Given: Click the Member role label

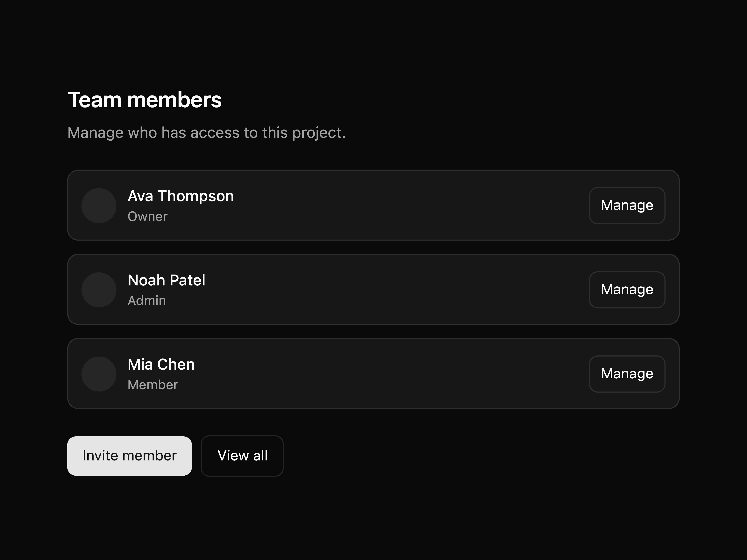Looking at the screenshot, I should 153,385.
